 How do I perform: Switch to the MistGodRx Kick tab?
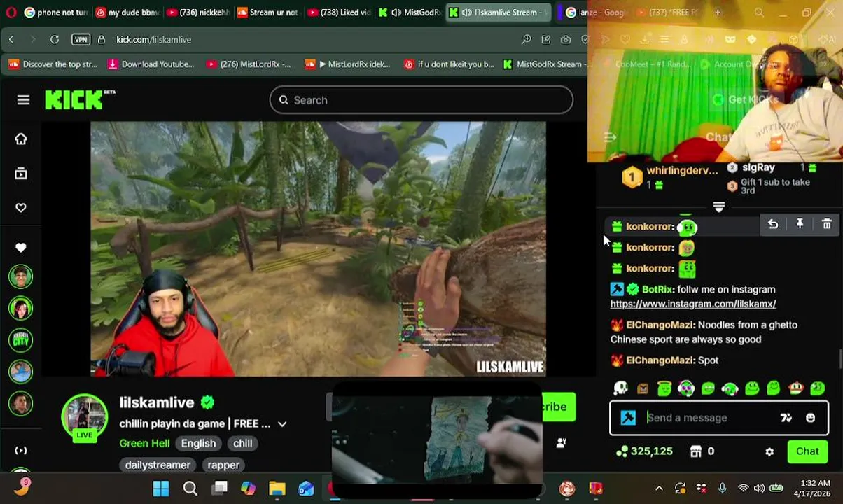pyautogui.click(x=410, y=12)
